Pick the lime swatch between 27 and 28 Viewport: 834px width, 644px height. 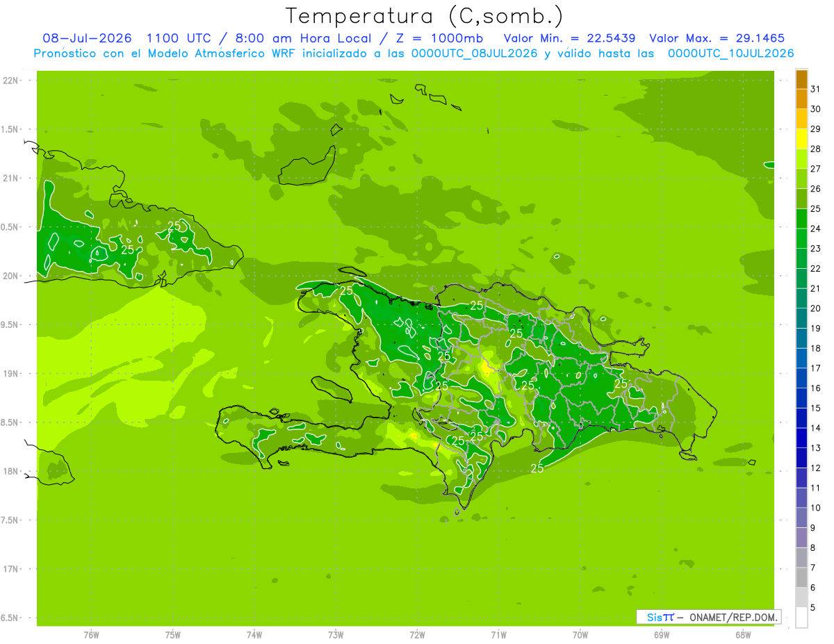(802, 159)
